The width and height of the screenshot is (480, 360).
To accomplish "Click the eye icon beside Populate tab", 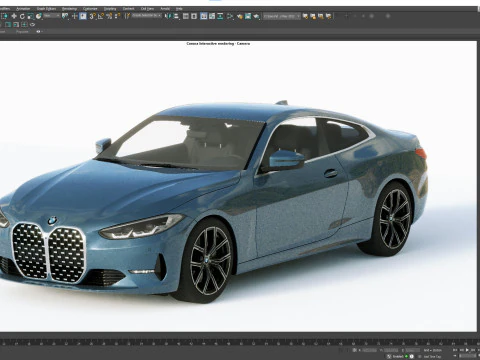I will 38,32.
